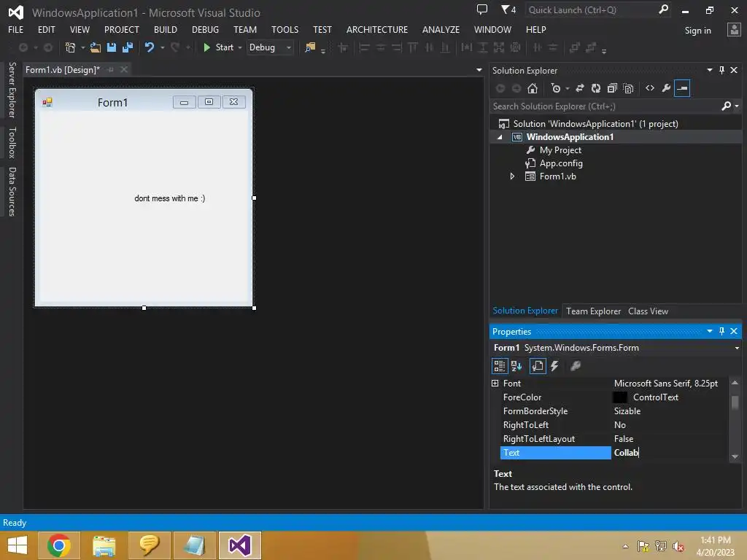This screenshot has width=747, height=560.
Task: Open Solution Explorer window options dropdown
Action: point(709,70)
